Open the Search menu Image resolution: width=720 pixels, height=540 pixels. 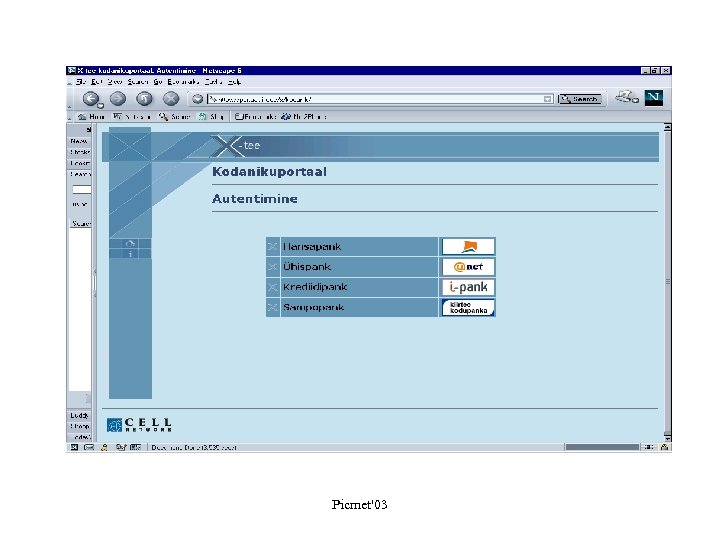(x=138, y=82)
